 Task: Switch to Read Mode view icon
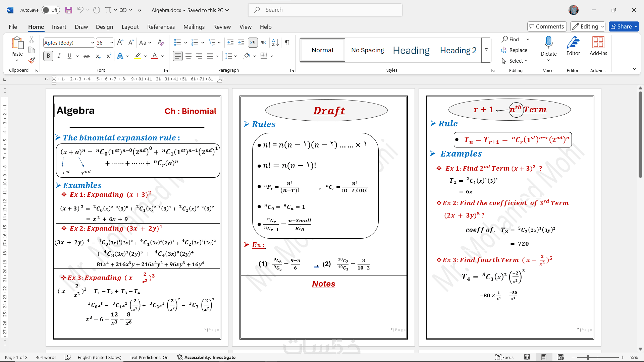tap(527, 357)
